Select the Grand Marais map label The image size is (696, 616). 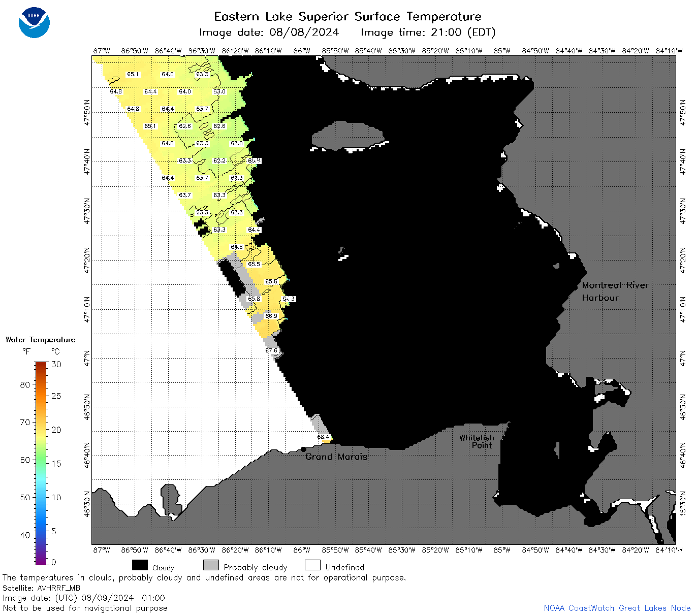click(336, 457)
